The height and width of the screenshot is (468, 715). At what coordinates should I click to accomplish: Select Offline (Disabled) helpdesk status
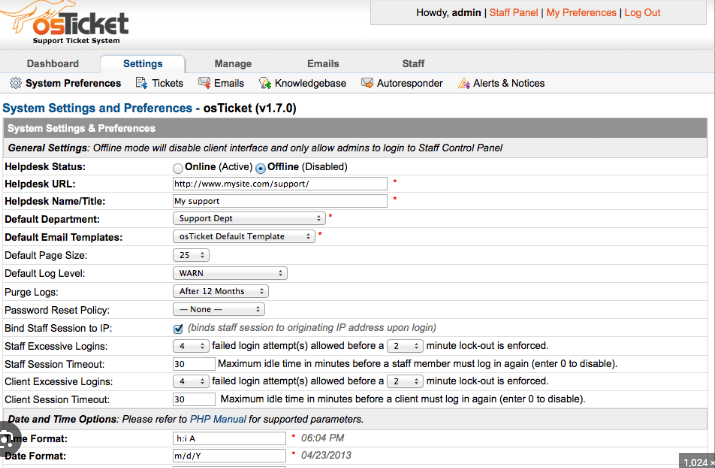(x=260, y=168)
